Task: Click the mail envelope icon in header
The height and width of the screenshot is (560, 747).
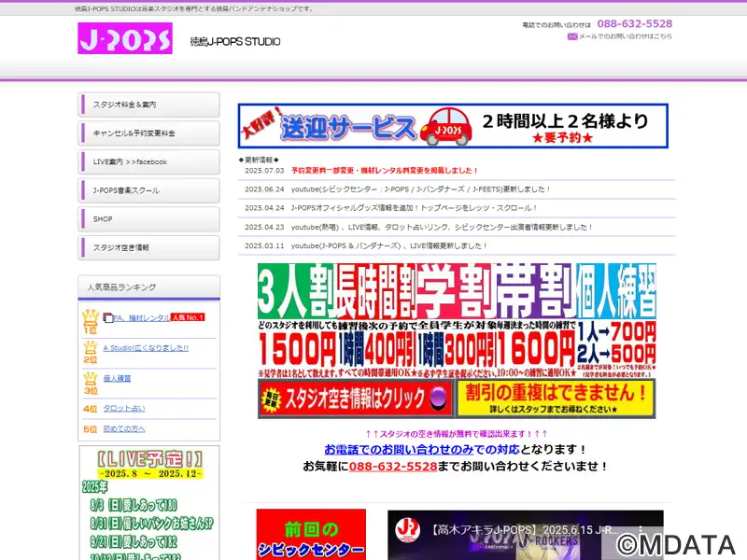Action: point(572,36)
